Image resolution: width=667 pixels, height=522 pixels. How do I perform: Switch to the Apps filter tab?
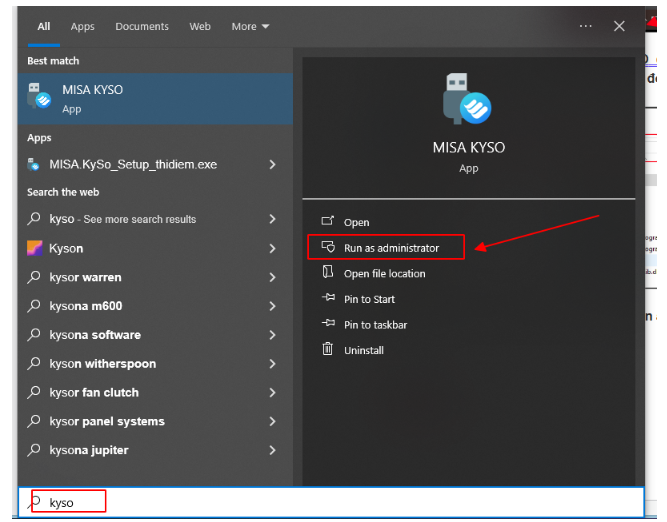pyautogui.click(x=83, y=27)
